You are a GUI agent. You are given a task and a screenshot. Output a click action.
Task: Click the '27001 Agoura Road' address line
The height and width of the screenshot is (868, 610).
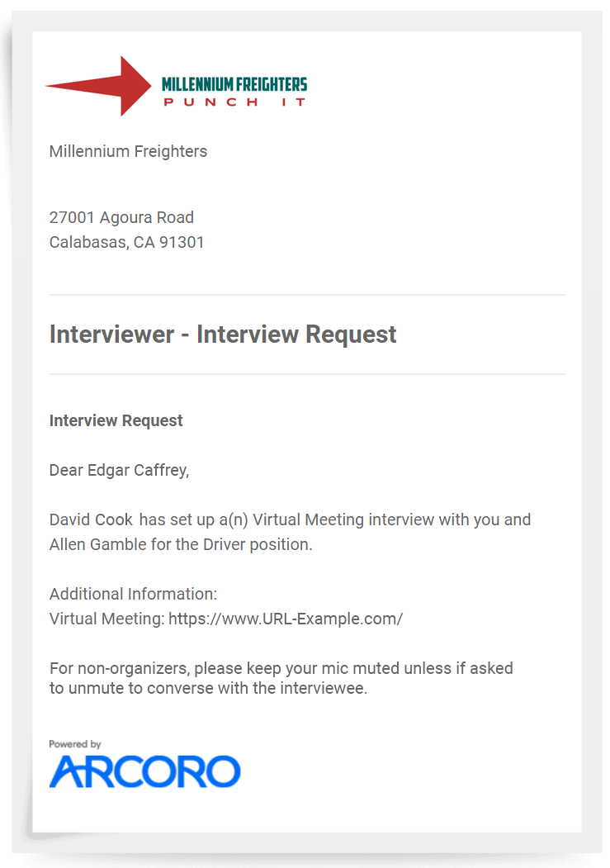(121, 218)
